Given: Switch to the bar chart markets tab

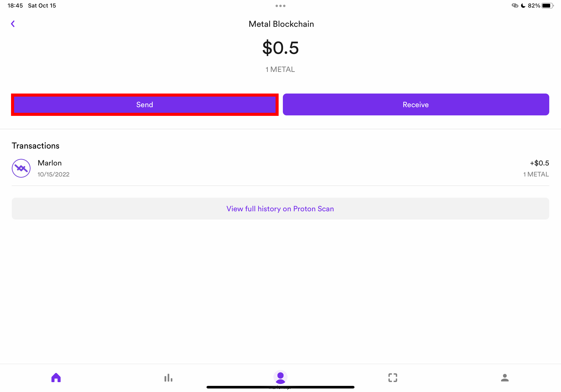Looking at the screenshot, I should pyautogui.click(x=168, y=378).
